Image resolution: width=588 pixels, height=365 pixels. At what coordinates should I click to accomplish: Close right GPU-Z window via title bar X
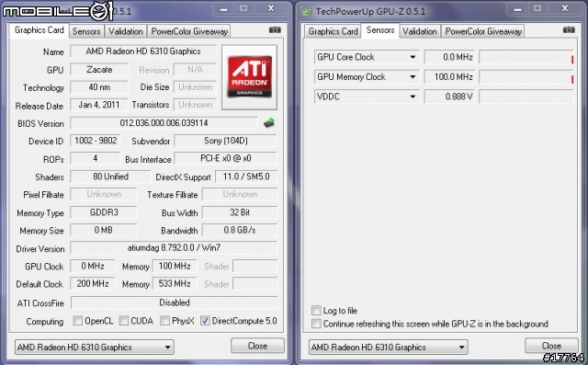[565, 8]
